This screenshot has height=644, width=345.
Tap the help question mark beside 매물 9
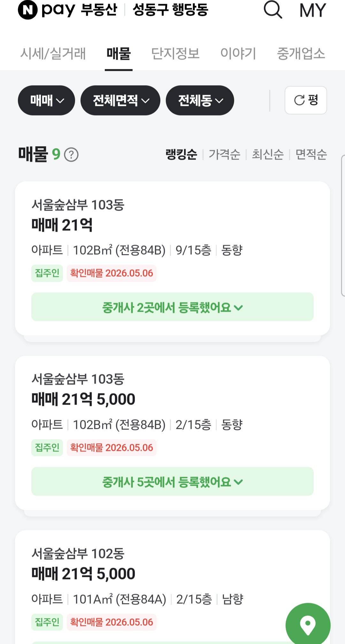(x=71, y=155)
